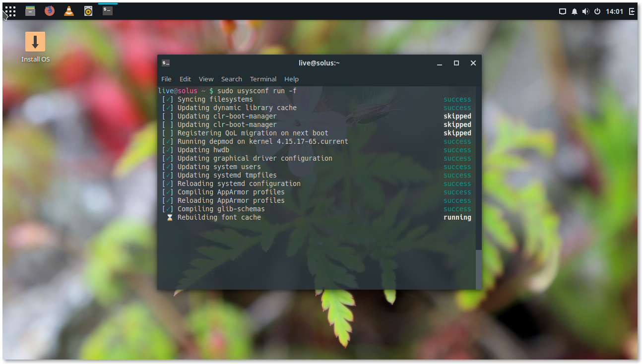The image size is (642, 364).
Task: Open the power menu icon
Action: 597,11
